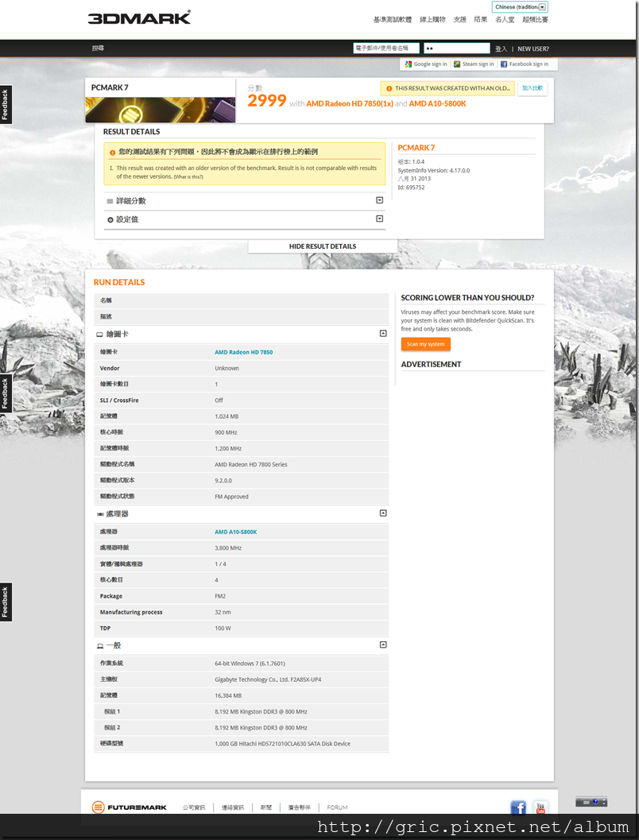
Task: Click the SystemInfo Version: 4.17.0.0 text
Action: [434, 170]
